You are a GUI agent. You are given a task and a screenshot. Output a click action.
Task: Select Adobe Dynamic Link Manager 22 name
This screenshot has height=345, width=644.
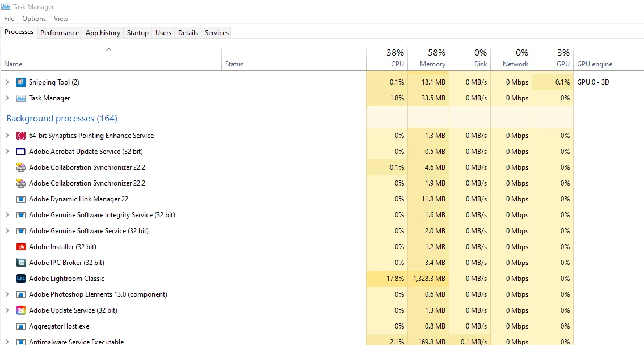[x=78, y=199]
